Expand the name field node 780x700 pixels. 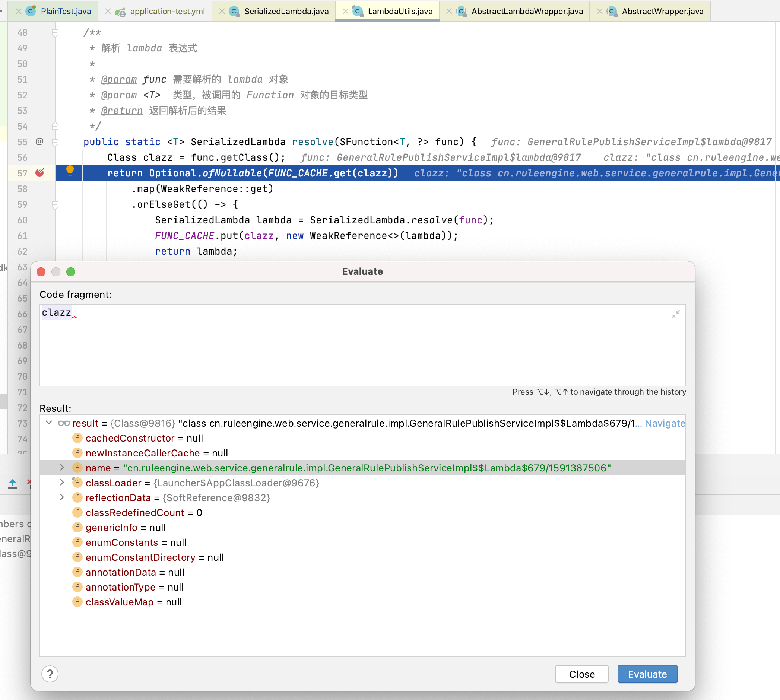click(x=62, y=468)
